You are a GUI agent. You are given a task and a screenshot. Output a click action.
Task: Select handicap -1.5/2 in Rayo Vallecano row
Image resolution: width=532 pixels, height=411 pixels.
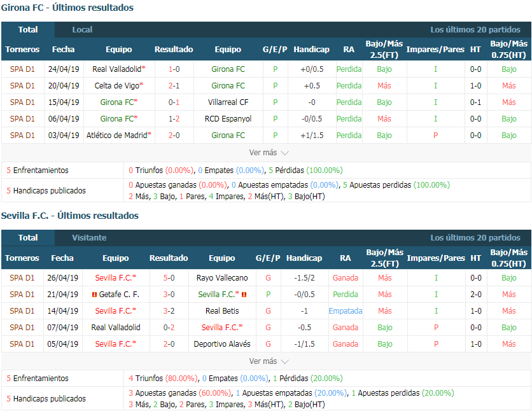click(x=304, y=278)
